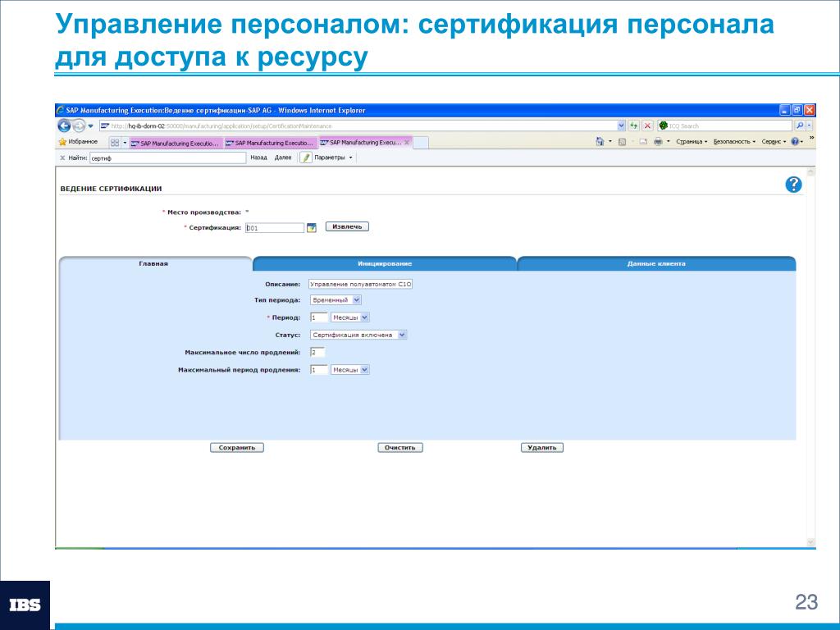Click the Найти find text field

pyautogui.click(x=167, y=158)
